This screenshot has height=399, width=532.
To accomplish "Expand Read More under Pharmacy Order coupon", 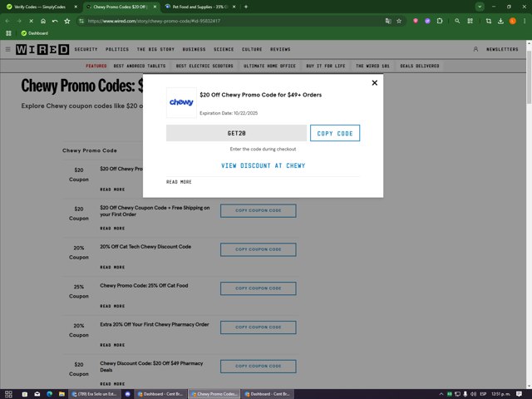I will pos(112,345).
